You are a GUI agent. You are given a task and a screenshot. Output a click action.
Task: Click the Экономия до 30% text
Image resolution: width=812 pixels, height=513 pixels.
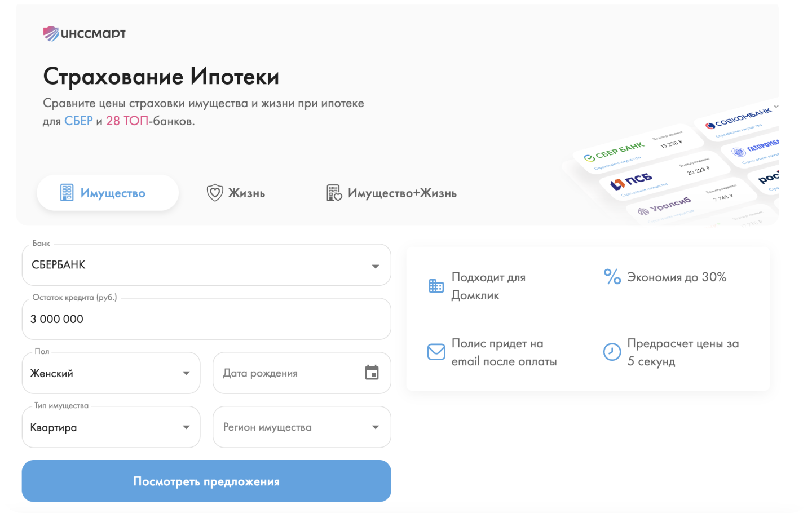pyautogui.click(x=677, y=277)
